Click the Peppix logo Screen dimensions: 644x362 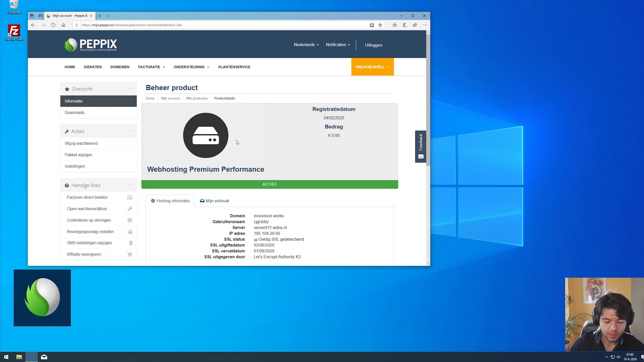point(91,45)
